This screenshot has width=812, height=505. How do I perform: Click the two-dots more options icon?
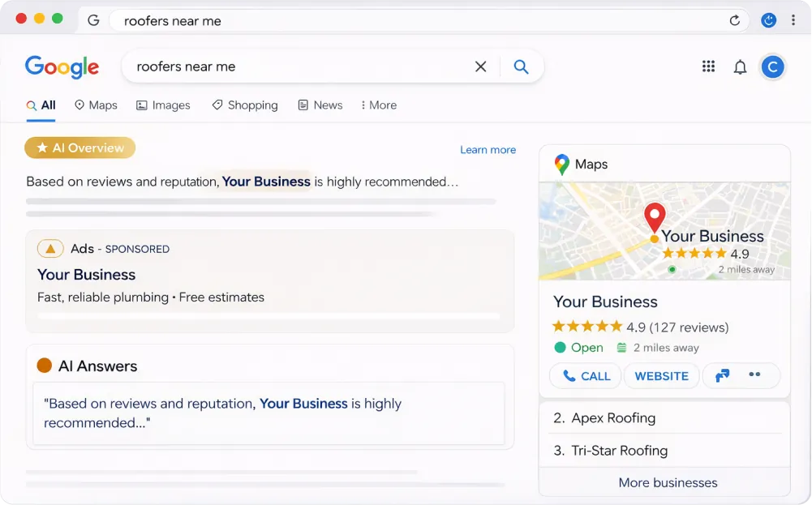(754, 374)
